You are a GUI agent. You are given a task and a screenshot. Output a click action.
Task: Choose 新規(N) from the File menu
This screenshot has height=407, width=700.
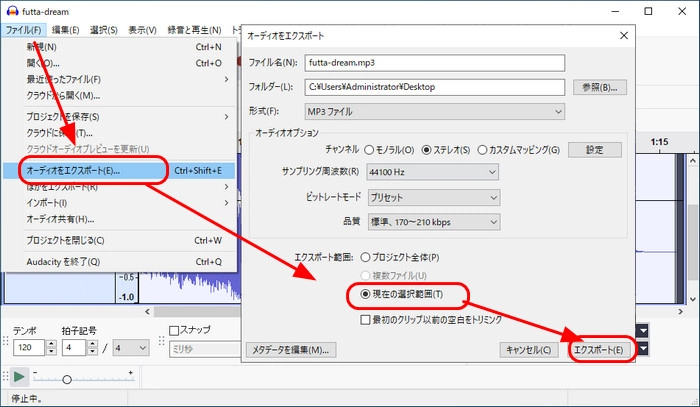119,47
